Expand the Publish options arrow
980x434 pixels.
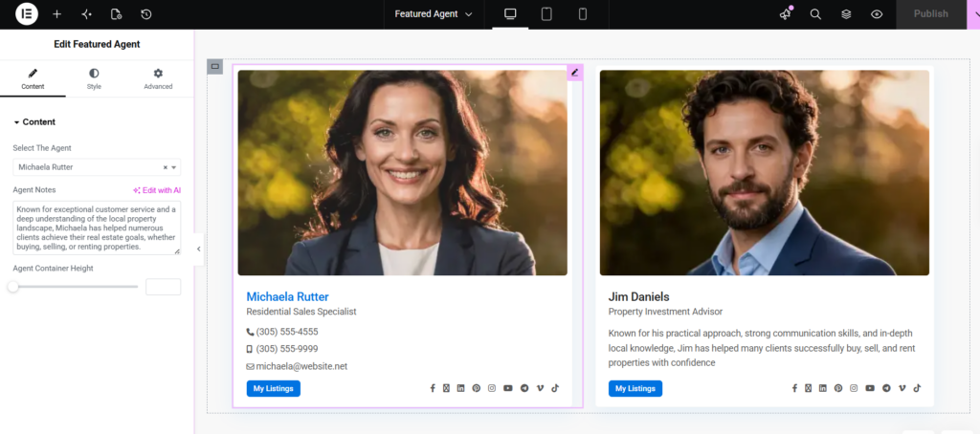click(973, 13)
